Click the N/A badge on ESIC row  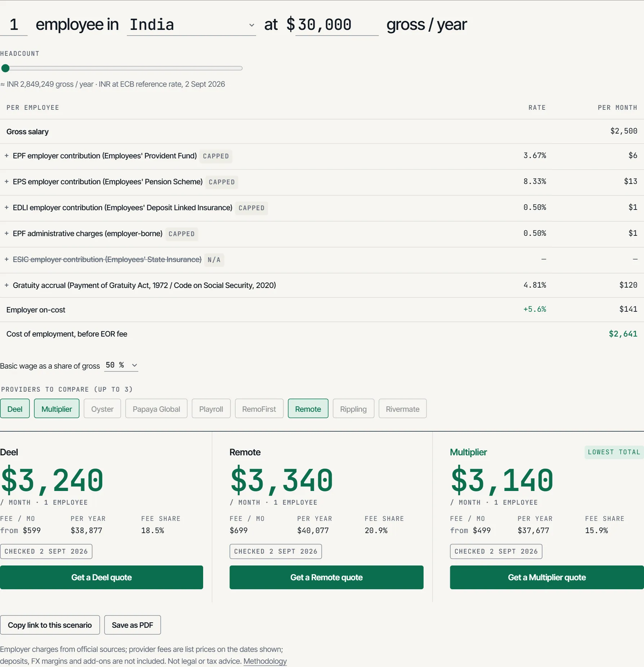coord(214,260)
